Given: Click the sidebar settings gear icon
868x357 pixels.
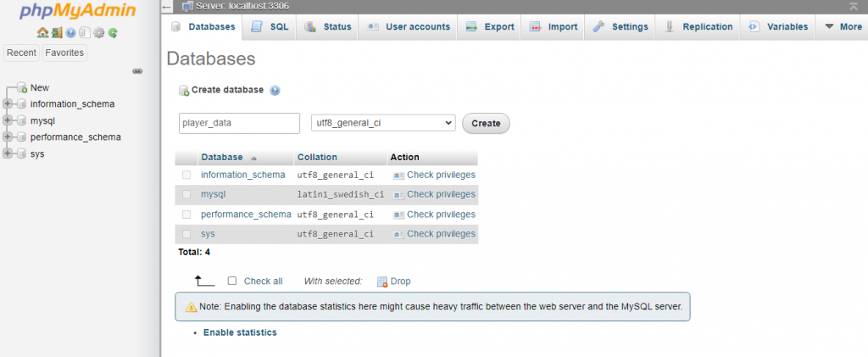Looking at the screenshot, I should tap(99, 33).
